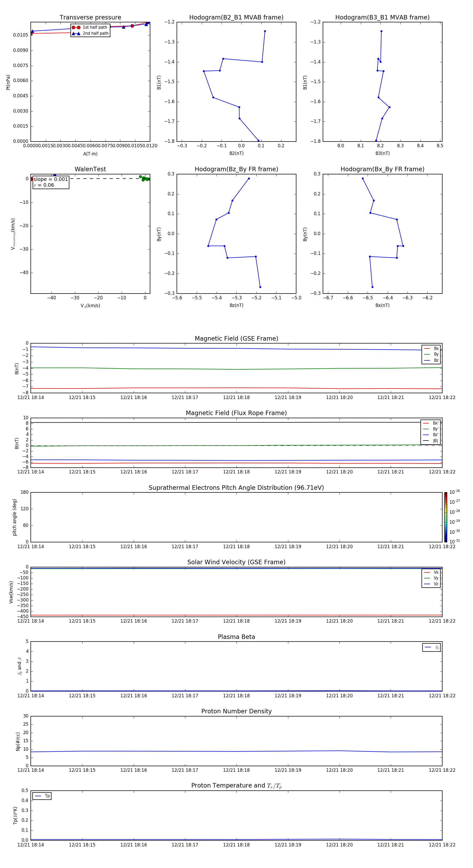Viewport: 473px width, 868px height.
Task: Click the 'r = 0.06' annotation
Action: pyautogui.click(x=44, y=185)
